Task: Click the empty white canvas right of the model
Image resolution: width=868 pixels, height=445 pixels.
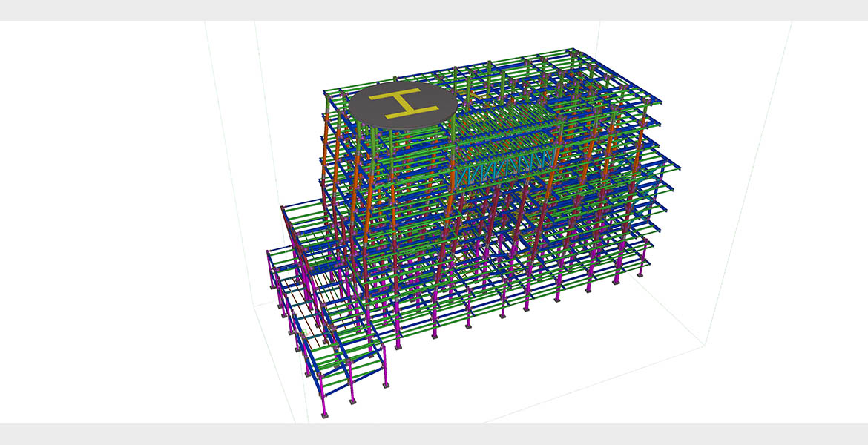Action: click(x=779, y=222)
